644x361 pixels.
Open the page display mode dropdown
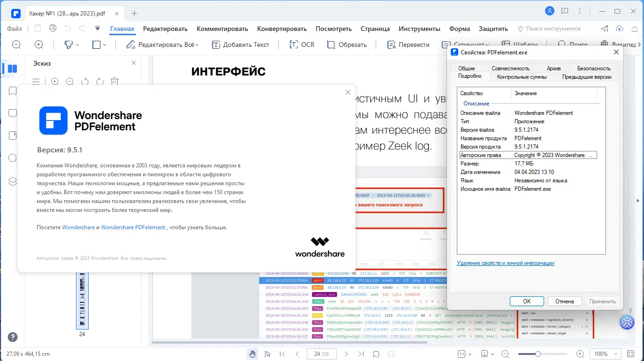point(487,354)
